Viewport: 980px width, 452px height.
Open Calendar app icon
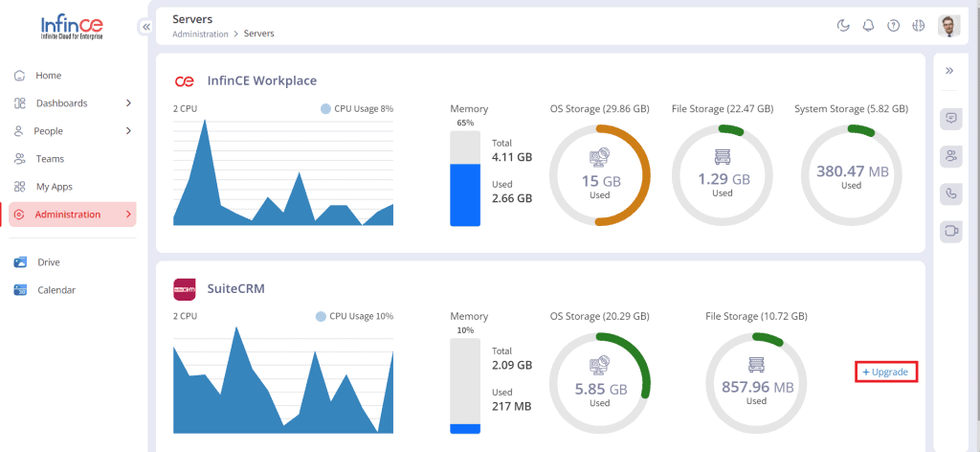(20, 290)
